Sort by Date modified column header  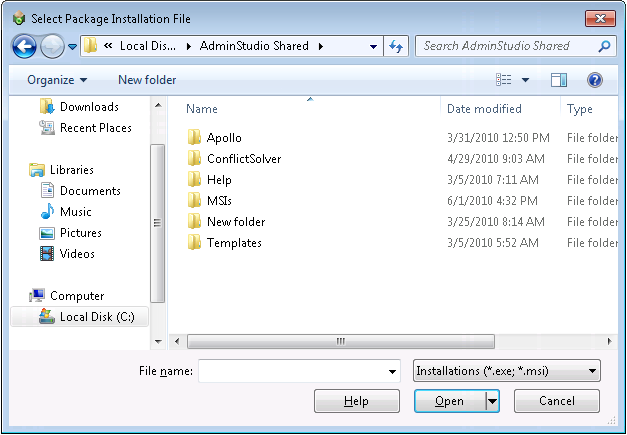pyautogui.click(x=484, y=109)
